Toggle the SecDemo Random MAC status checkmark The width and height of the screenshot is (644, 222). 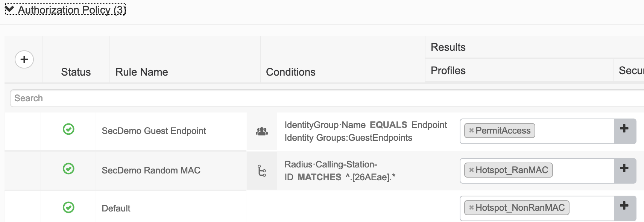(x=68, y=169)
